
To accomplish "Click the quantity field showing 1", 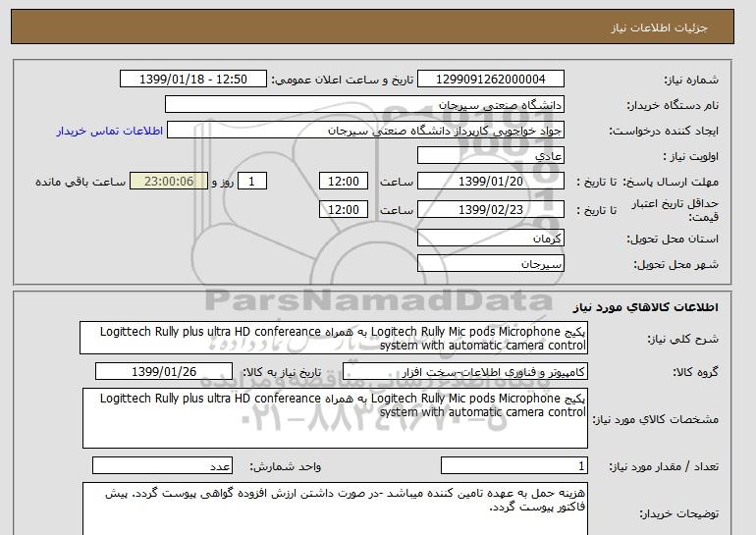I will click(x=514, y=466).
